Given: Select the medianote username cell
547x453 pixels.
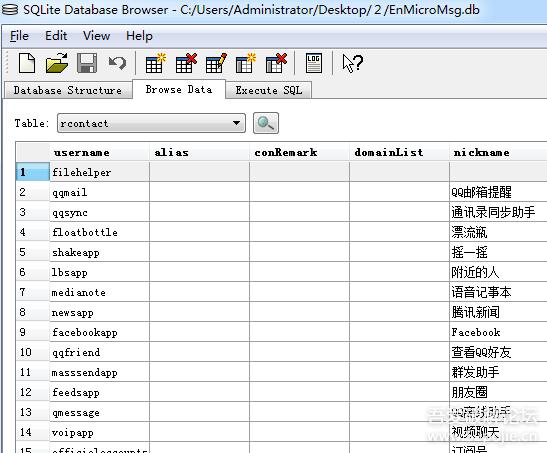Looking at the screenshot, I should pos(99,292).
